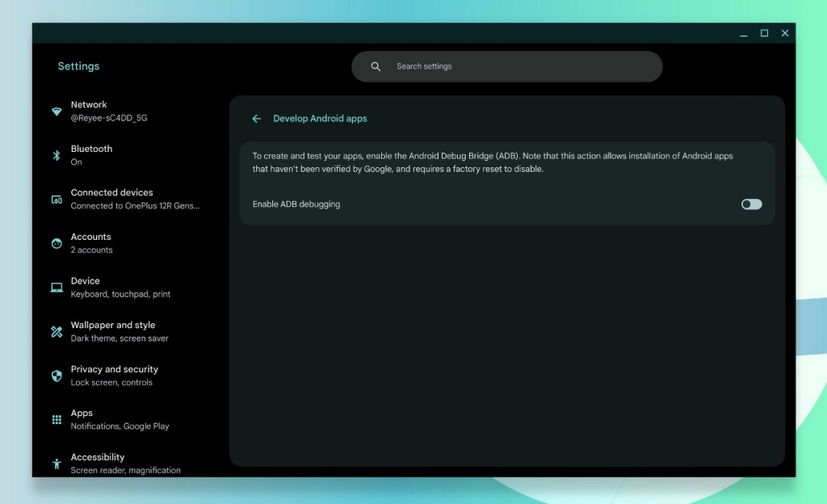Close the Settings window
This screenshot has width=827, height=504.
coord(785,33)
